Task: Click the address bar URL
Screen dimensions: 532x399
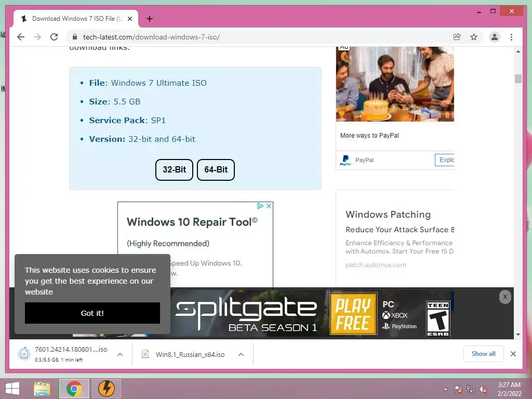Action: (x=151, y=37)
